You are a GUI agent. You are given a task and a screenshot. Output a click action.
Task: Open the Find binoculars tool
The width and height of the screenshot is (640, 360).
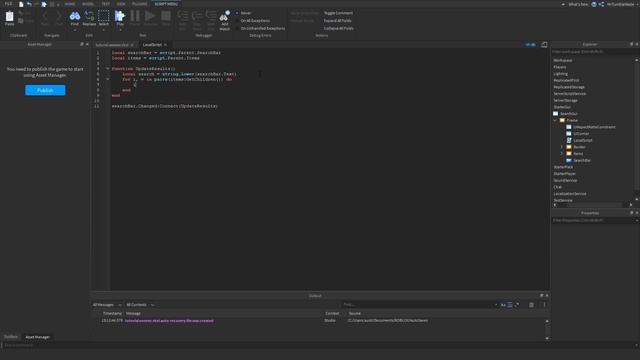[75, 16]
